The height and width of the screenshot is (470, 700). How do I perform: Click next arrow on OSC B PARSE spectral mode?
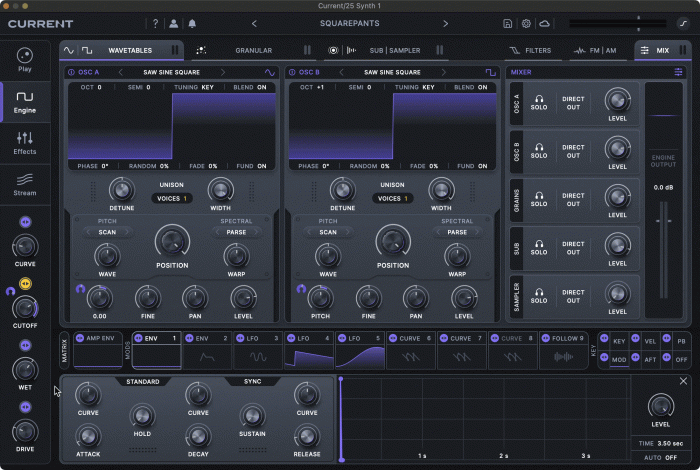pos(477,232)
